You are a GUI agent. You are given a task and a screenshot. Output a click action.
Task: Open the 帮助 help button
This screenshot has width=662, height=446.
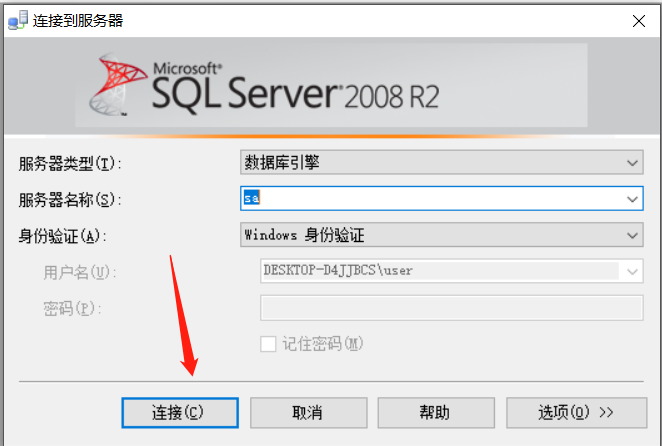436,412
